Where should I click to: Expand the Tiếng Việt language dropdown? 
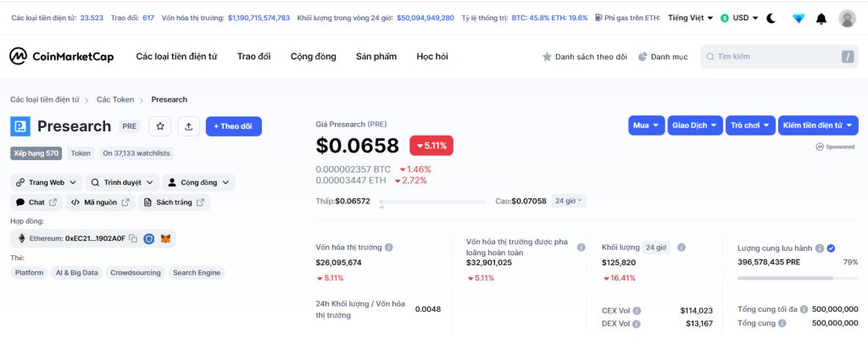pyautogui.click(x=690, y=17)
